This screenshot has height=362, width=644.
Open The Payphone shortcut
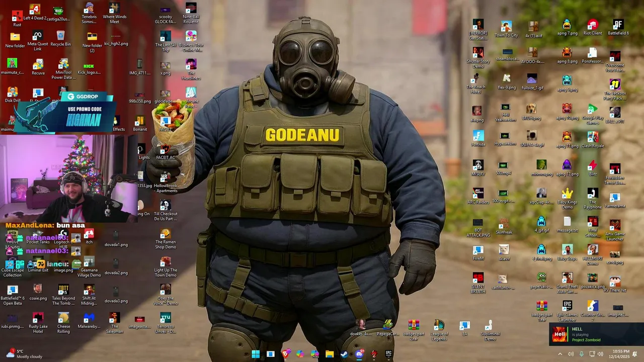pyautogui.click(x=593, y=199)
